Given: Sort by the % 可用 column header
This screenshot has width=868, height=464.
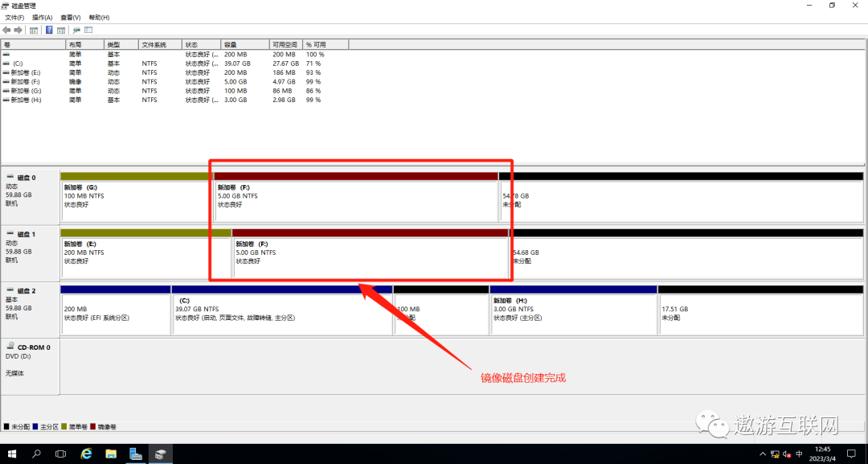Looking at the screenshot, I should point(325,44).
